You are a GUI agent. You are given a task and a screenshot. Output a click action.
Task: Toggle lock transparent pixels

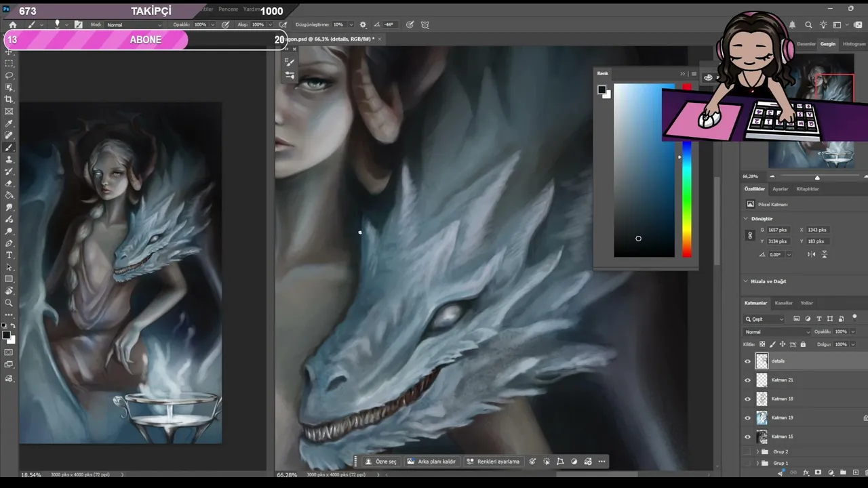coord(762,344)
